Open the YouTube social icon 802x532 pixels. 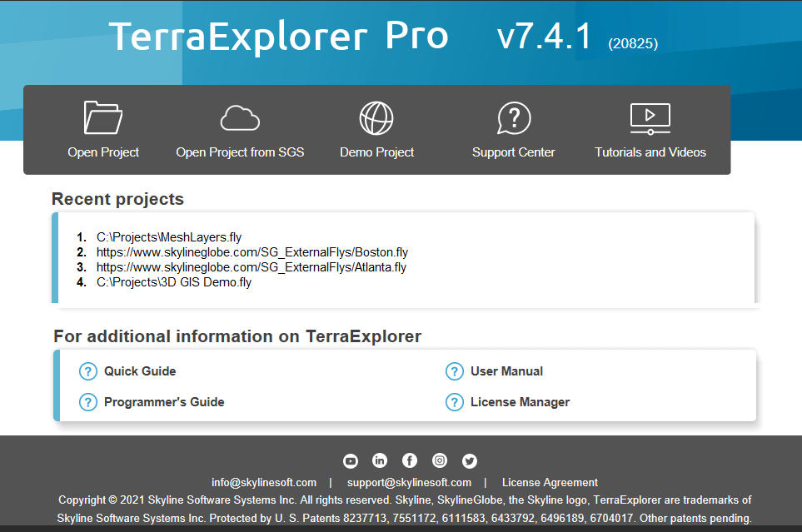click(x=351, y=461)
